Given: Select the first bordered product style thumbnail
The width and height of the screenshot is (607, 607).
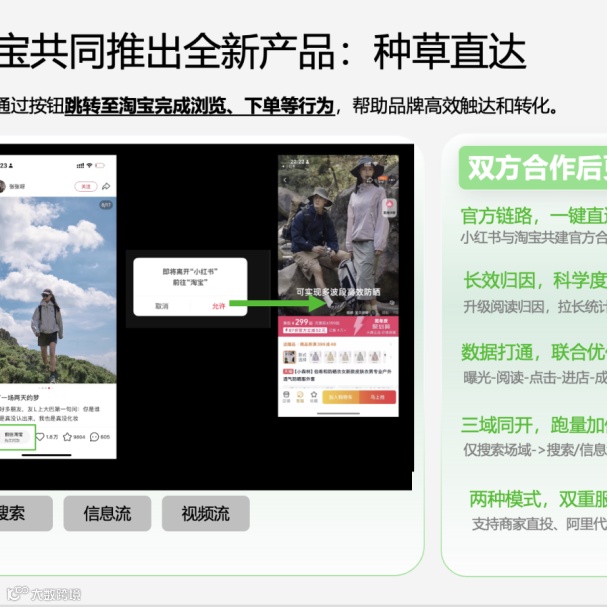Looking at the screenshot, I should [289, 357].
